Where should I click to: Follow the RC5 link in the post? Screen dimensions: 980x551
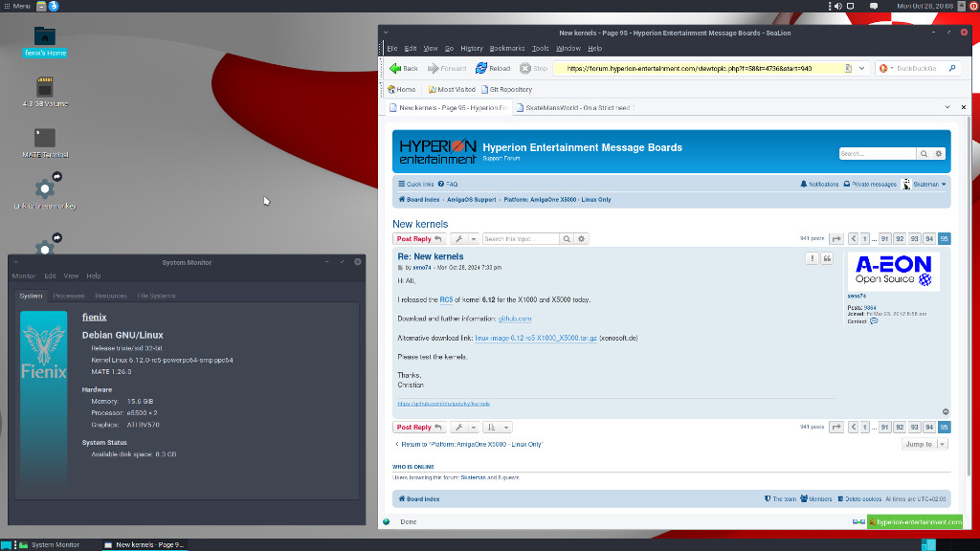[446, 299]
